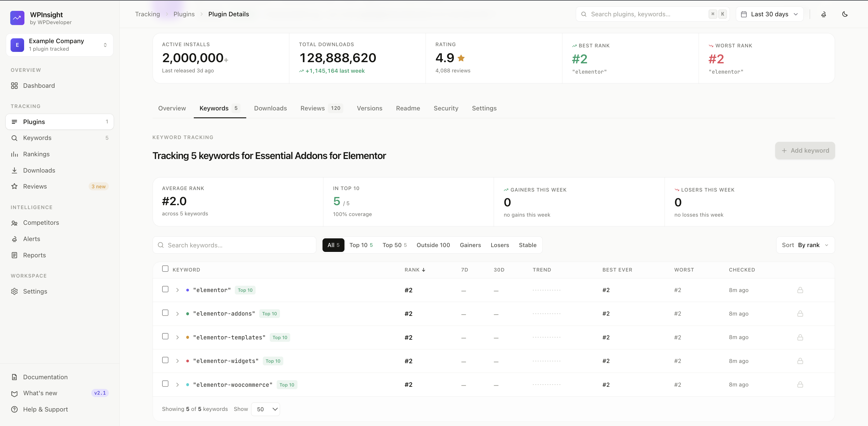Open Reviews in sidebar
Viewport: 868px width, 426px height.
click(60, 186)
